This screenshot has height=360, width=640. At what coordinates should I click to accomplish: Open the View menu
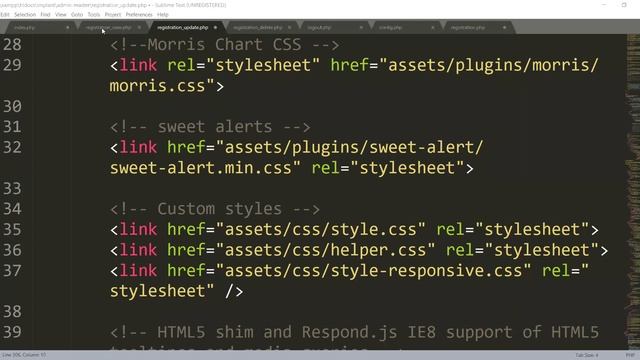pos(61,15)
